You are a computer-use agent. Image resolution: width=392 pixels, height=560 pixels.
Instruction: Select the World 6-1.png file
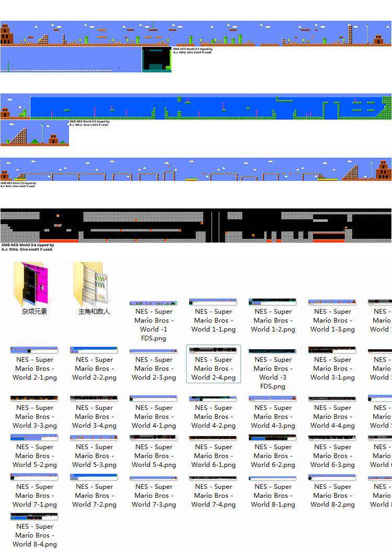click(213, 451)
